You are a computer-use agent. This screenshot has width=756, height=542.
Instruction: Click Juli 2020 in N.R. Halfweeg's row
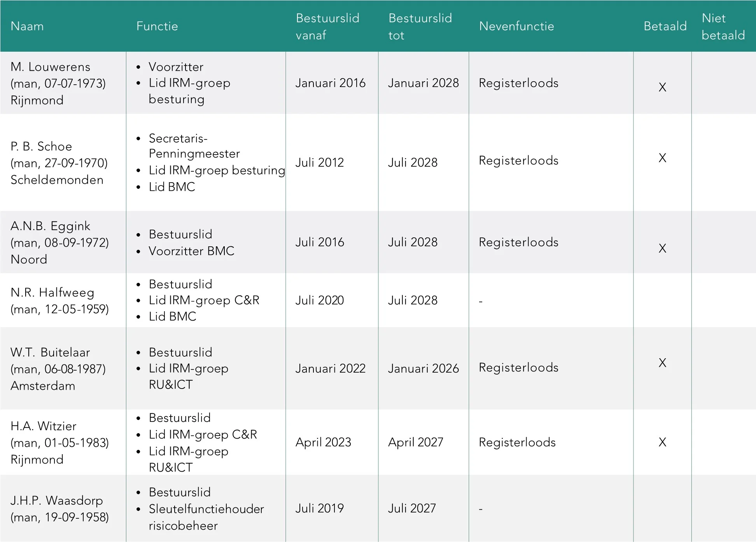(x=320, y=300)
